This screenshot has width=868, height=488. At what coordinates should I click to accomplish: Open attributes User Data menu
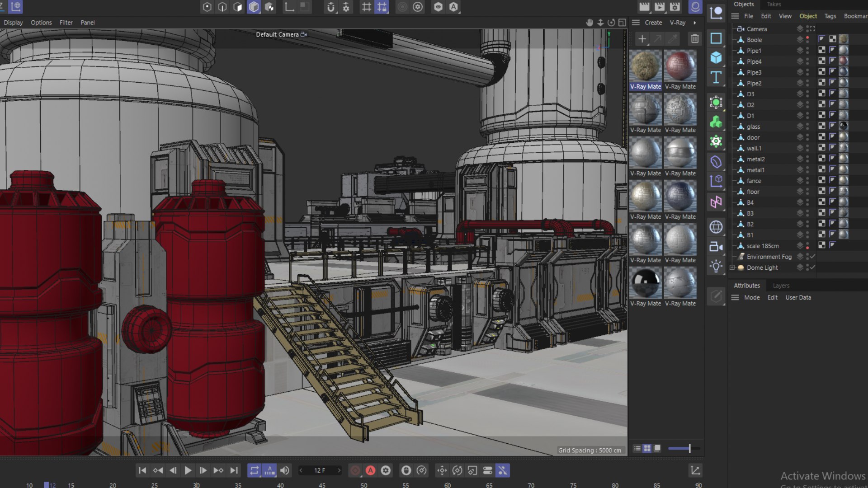[798, 297]
